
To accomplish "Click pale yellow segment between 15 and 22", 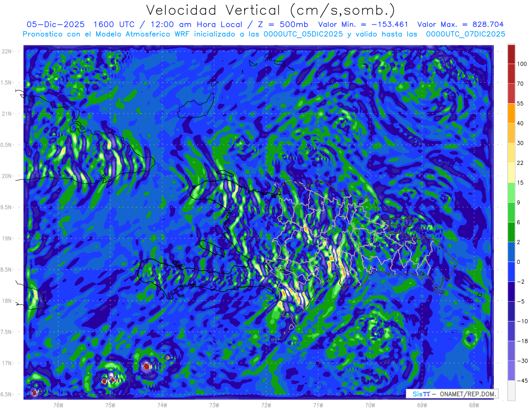I will [511, 172].
